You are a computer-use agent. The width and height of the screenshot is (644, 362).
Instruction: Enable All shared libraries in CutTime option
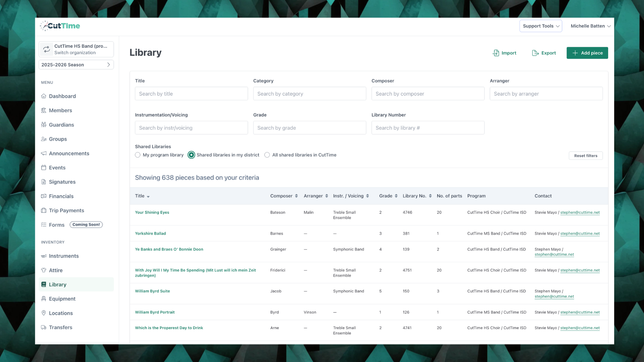pos(267,155)
